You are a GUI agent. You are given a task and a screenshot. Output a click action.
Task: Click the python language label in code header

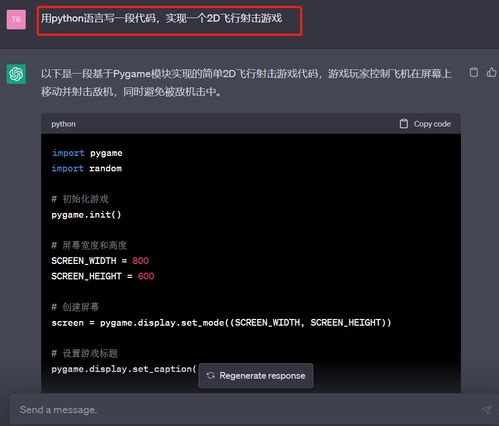63,124
